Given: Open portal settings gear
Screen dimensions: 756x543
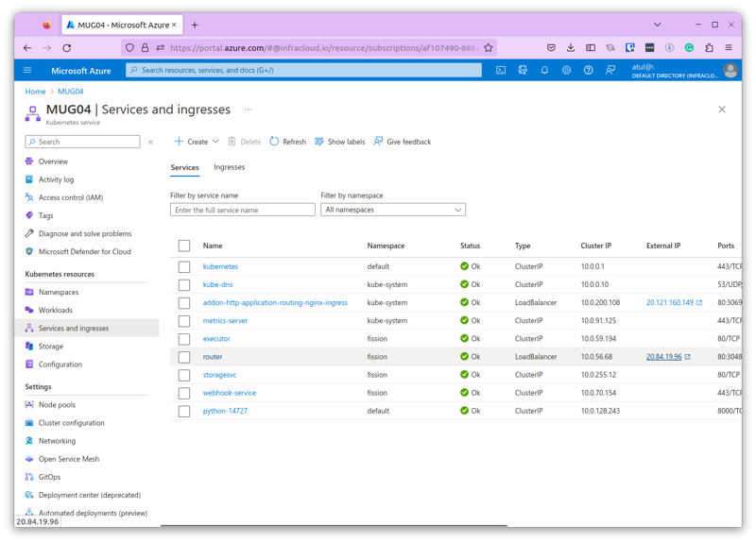Looking at the screenshot, I should click(566, 70).
